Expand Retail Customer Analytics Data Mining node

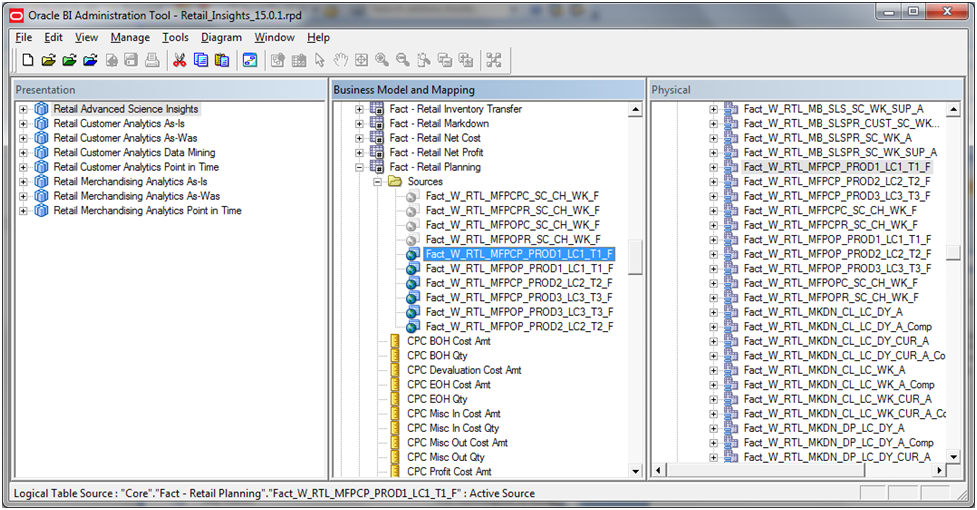[x=23, y=153]
